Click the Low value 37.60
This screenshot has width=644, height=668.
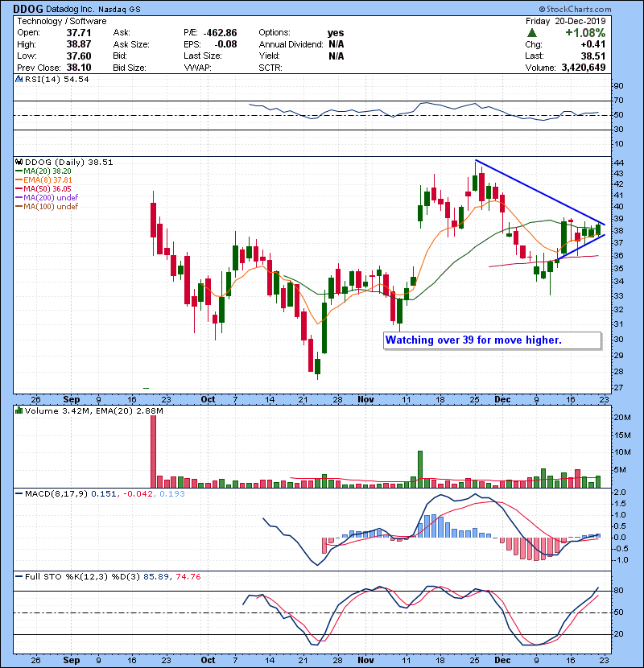[x=79, y=56]
